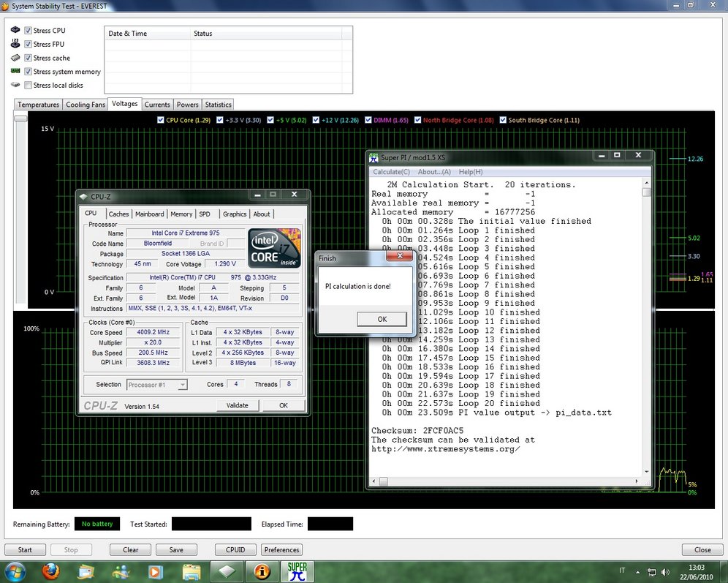Toggle the Stress FPU checkbox

click(29, 44)
